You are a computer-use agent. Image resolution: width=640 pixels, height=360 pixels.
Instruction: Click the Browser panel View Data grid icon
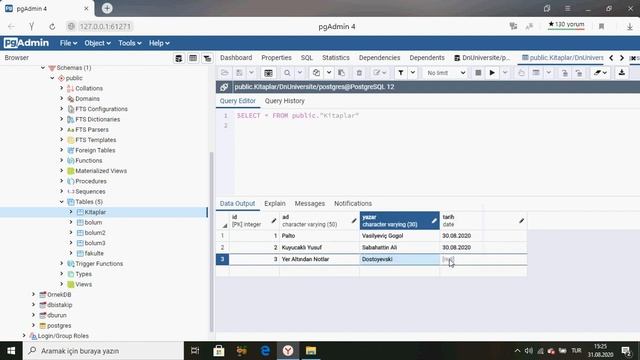[x=193, y=58]
